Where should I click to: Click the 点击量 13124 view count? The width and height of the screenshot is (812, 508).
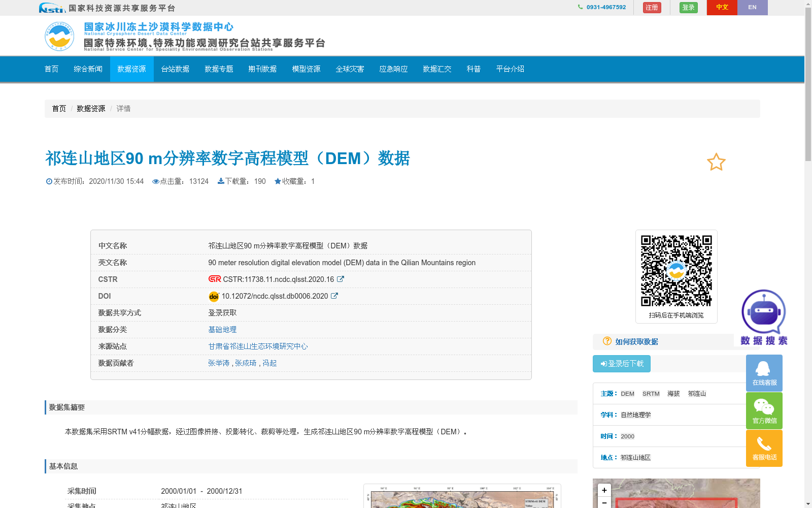click(181, 181)
